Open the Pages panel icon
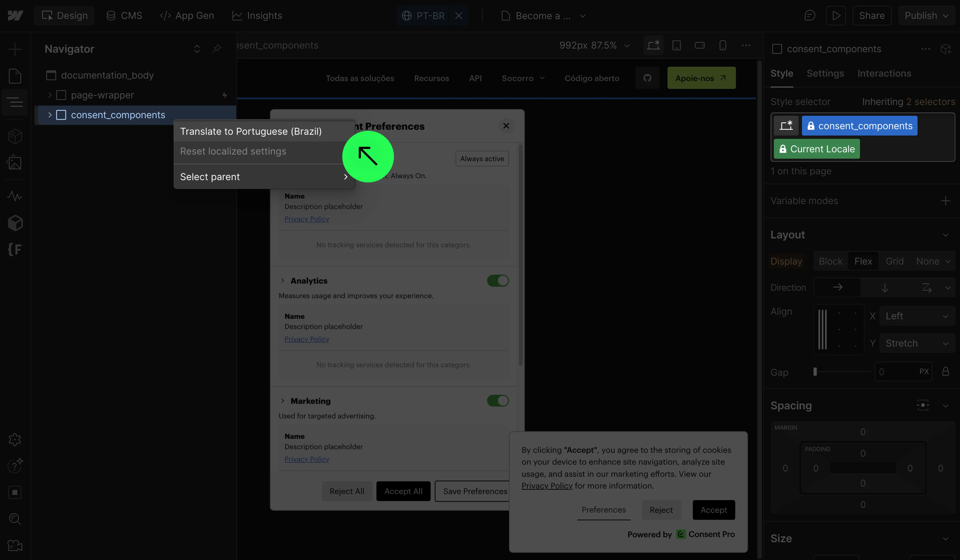The image size is (960, 560). 15,76
